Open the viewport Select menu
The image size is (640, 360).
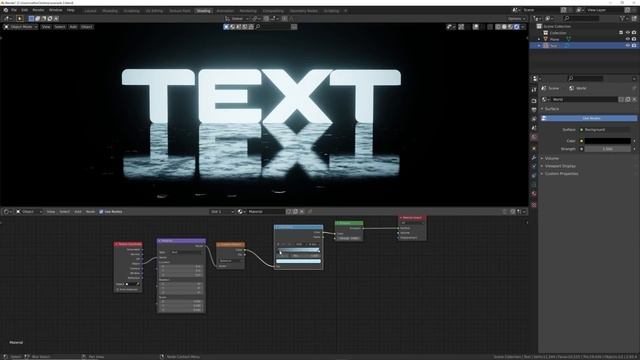pyautogui.click(x=60, y=27)
